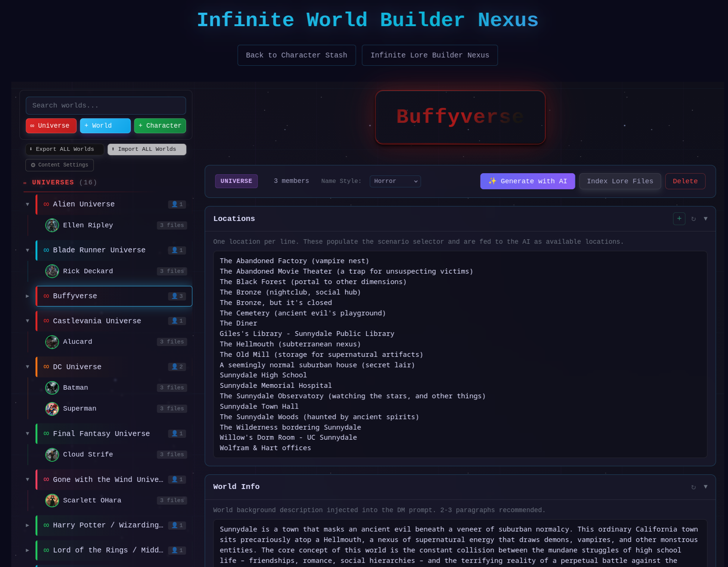The height and width of the screenshot is (567, 728).
Task: Add a new location with plus icon
Action: (x=679, y=219)
